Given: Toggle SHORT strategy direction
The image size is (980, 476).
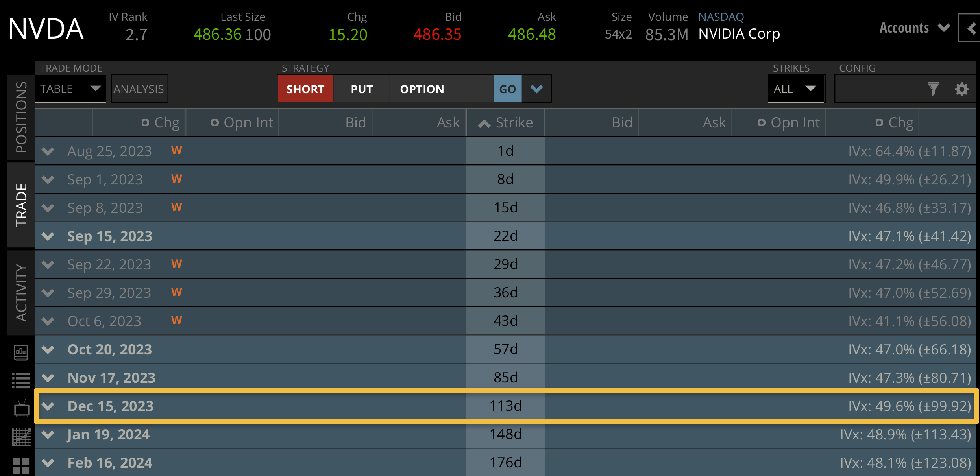Looking at the screenshot, I should [305, 89].
